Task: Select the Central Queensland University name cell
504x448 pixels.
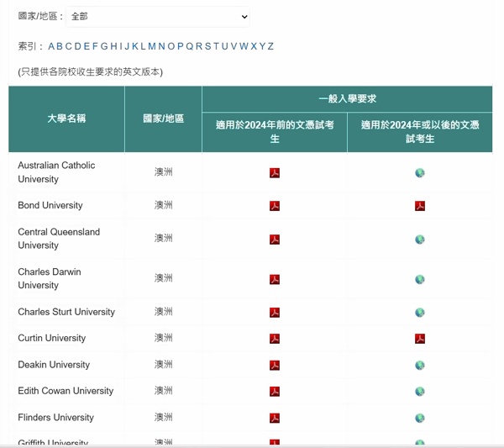Action: click(x=59, y=239)
